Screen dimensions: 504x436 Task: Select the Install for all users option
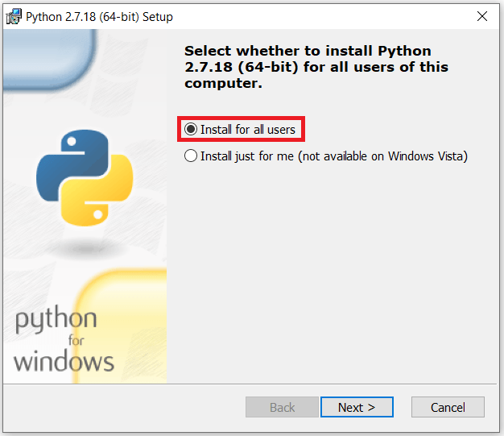(191, 130)
